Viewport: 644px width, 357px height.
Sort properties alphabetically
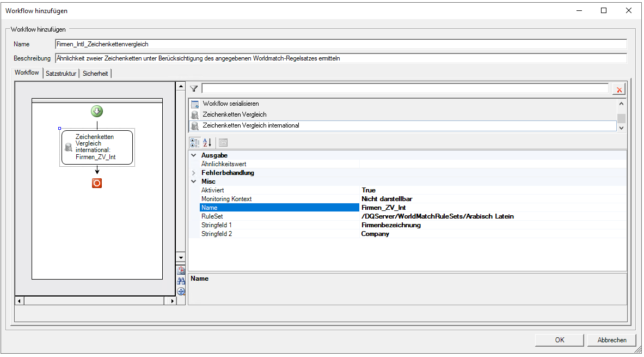click(x=207, y=142)
